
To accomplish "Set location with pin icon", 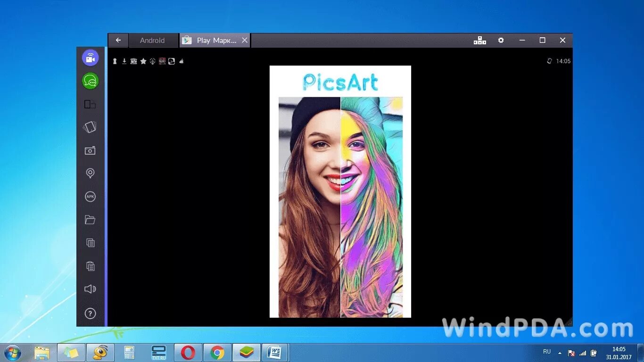I will tap(90, 173).
